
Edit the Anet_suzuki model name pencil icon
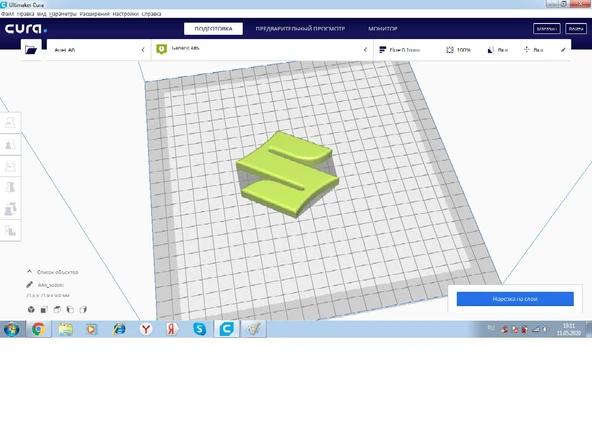point(29,285)
